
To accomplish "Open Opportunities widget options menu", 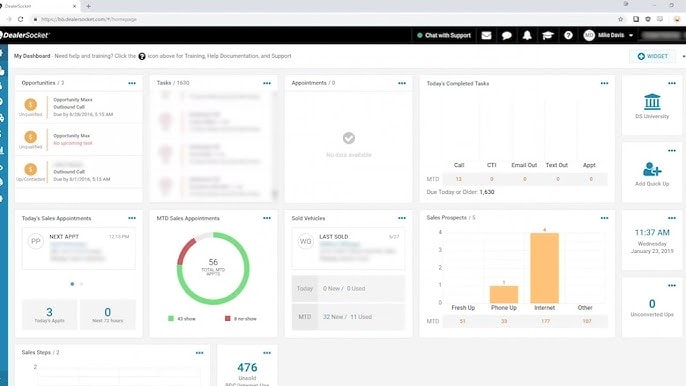I will point(132,83).
